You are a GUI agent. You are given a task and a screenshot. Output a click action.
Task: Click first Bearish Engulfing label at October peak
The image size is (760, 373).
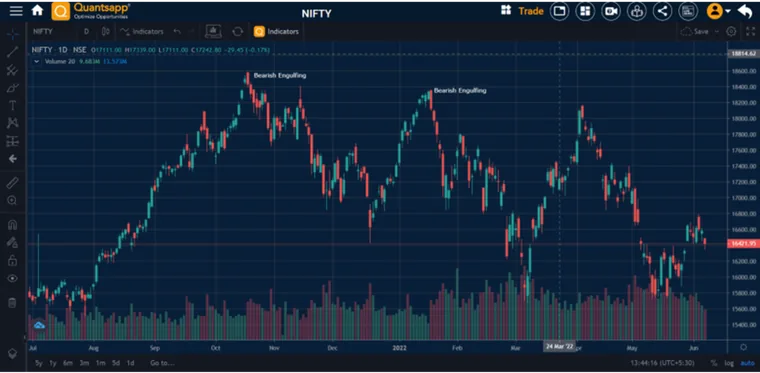click(280, 76)
